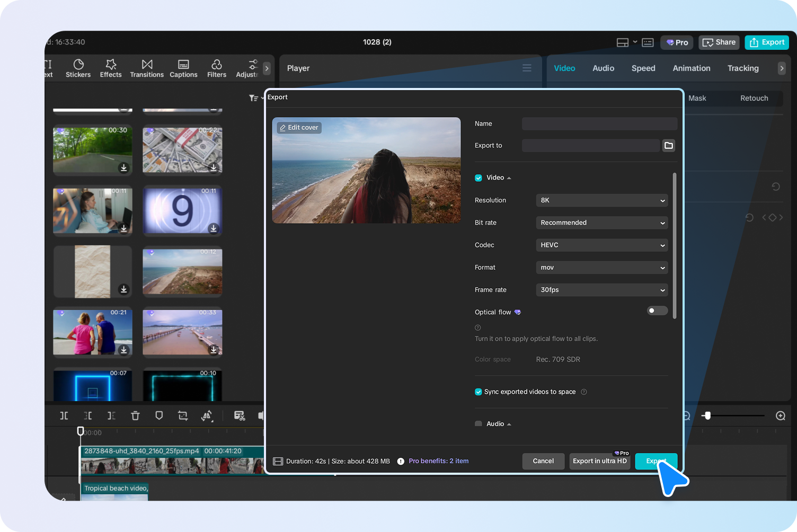This screenshot has width=797, height=532.
Task: Select the Stickers panel icon
Action: click(x=78, y=68)
